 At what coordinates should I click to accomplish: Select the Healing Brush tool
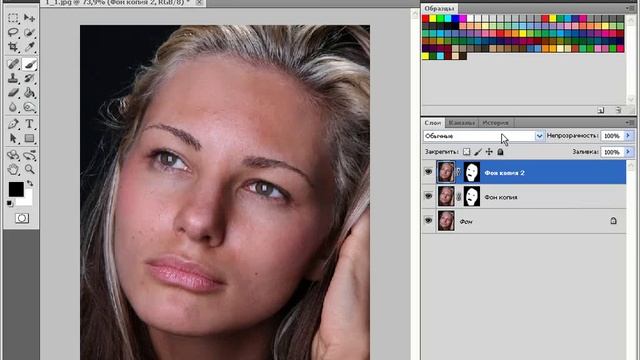[x=13, y=64]
